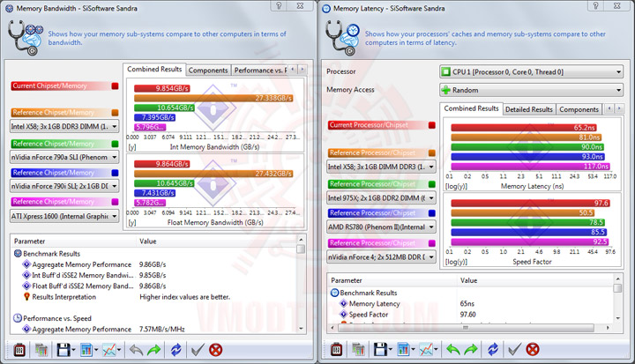Click scroll down arrow in Memory Latency results list

pos(617,318)
